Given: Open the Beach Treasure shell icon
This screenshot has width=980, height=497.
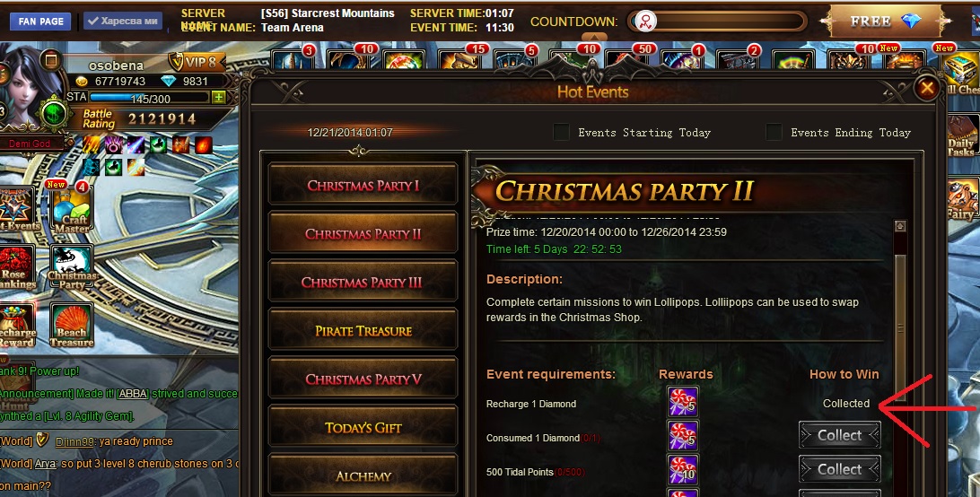Looking at the screenshot, I should (71, 325).
